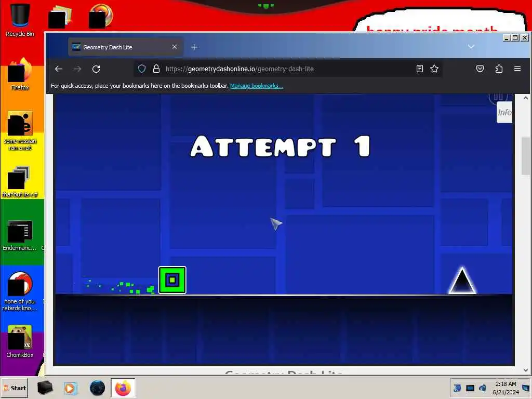
Task: Open the Recycle Bin desktop icon
Action: click(x=20, y=19)
